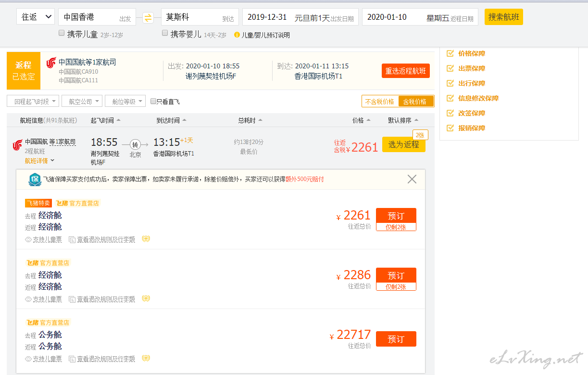This screenshot has width=588, height=375.
Task: Apply 默认排序 default sorting
Action: click(403, 120)
